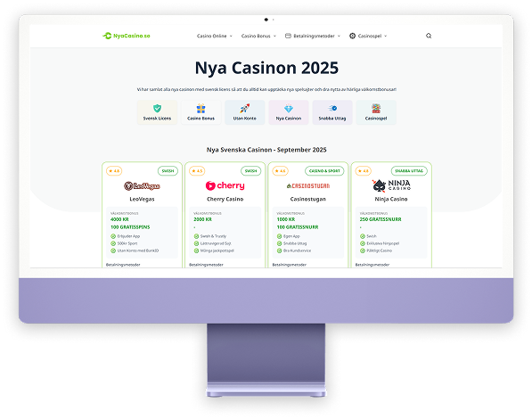Click Casinostugan "1000 KR" bonus text

coord(286,219)
